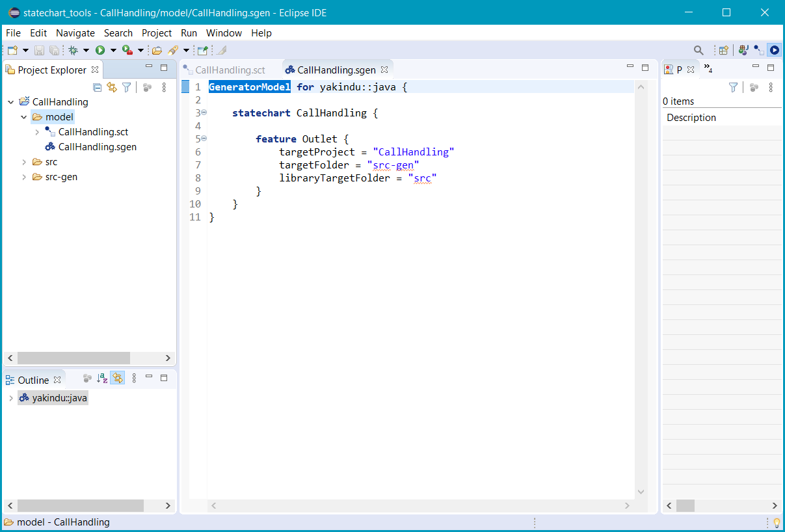Click the Run External Tools icon
Viewport: 785px width, 532px height.
(127, 50)
